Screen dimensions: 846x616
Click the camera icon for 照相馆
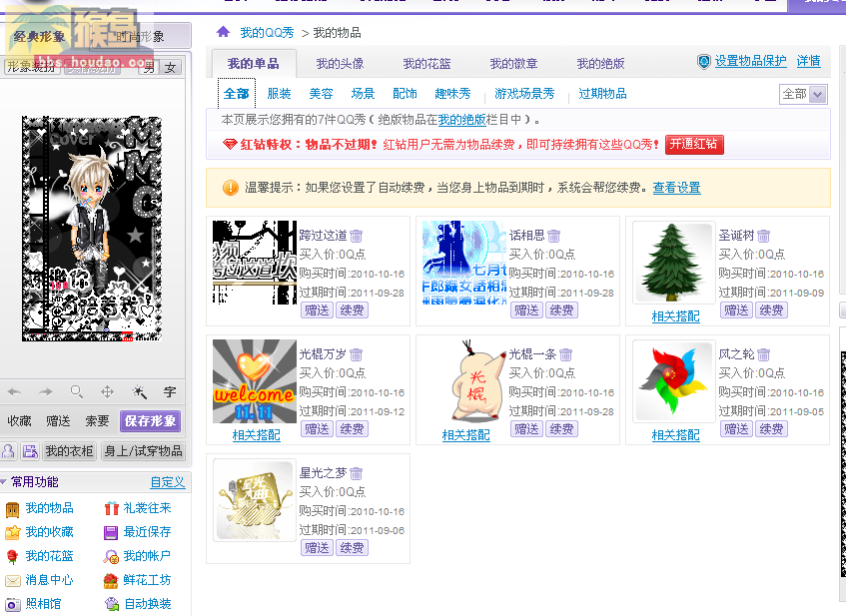[13, 605]
